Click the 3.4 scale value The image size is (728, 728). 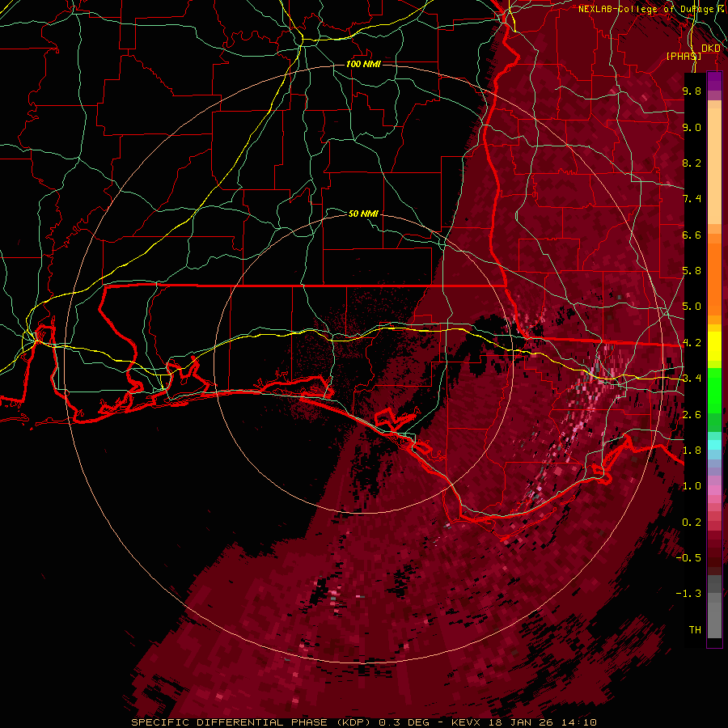click(x=692, y=379)
